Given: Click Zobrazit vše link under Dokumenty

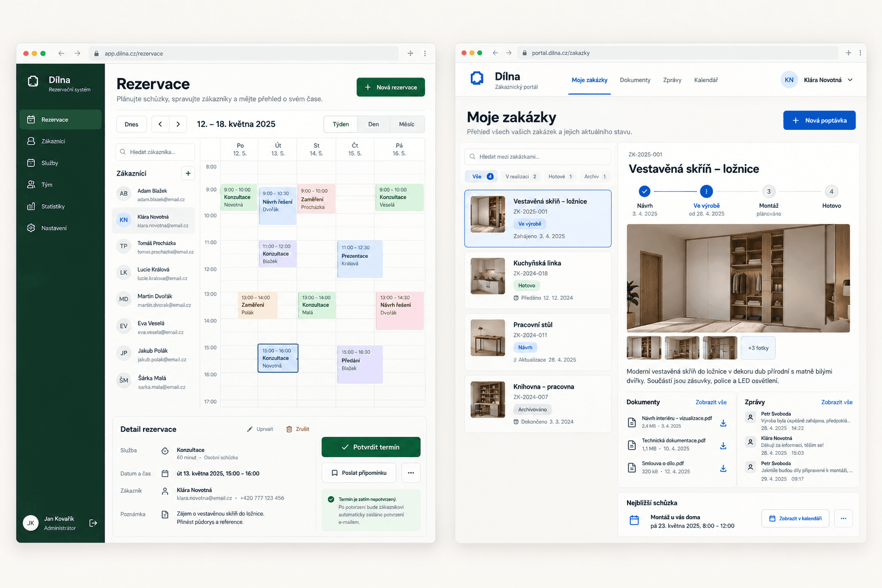Looking at the screenshot, I should coord(711,403).
